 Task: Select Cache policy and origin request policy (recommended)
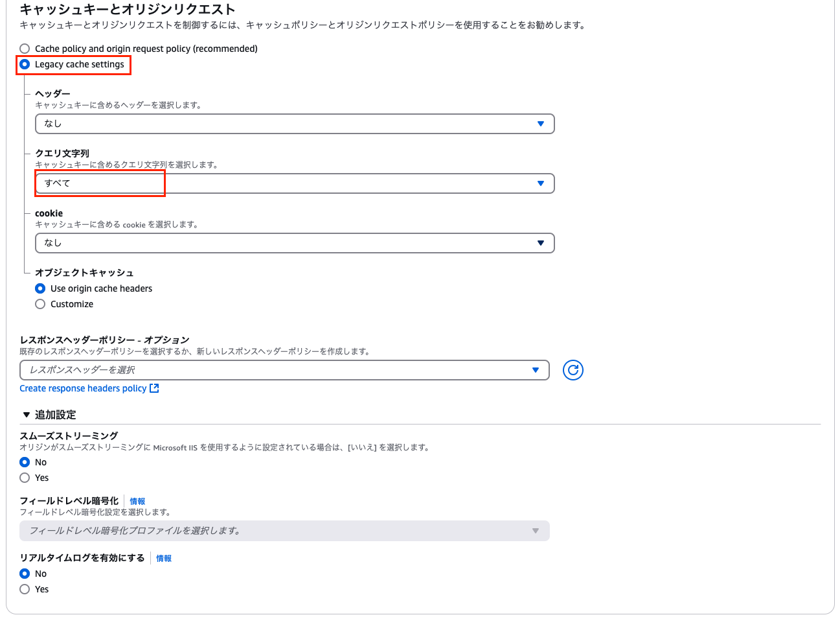(24, 48)
